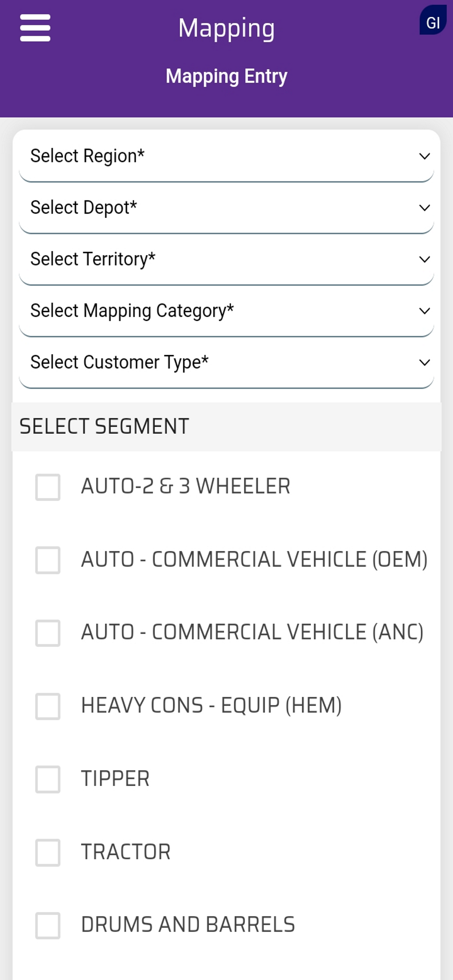453x980 pixels.
Task: Enable AUTO - COMMERCIAL VEHICLE (ANC) checkbox
Action: point(48,633)
